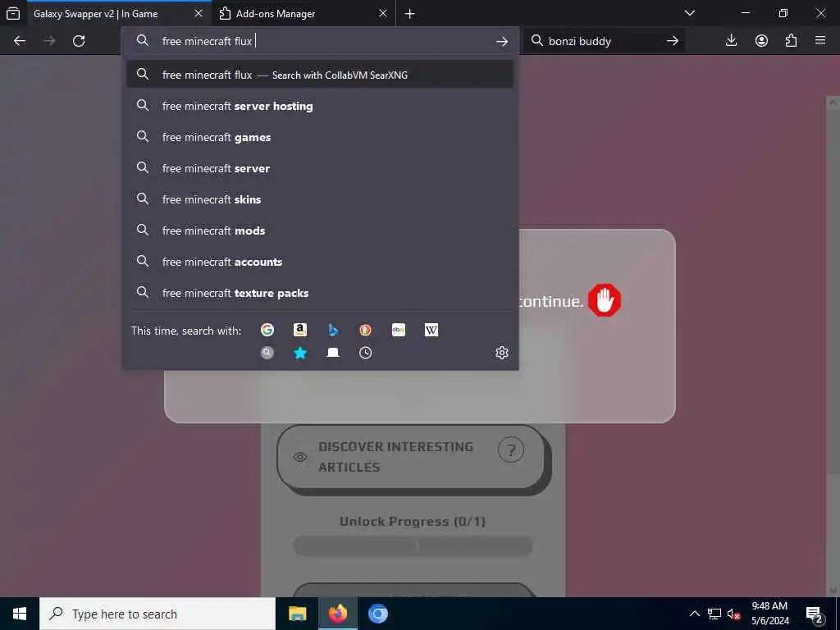Open the taskbar clock and date
840x630 pixels.
pos(769,614)
